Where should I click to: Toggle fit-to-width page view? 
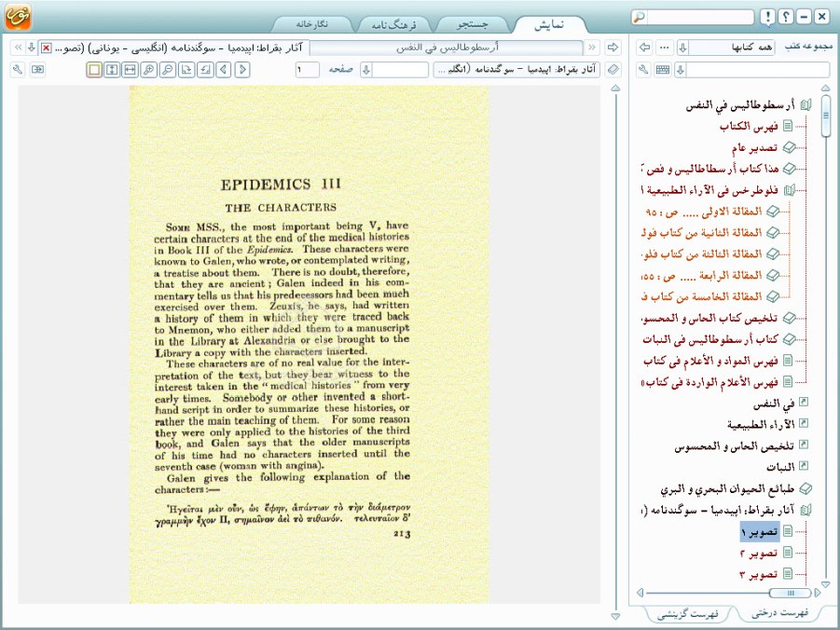131,70
